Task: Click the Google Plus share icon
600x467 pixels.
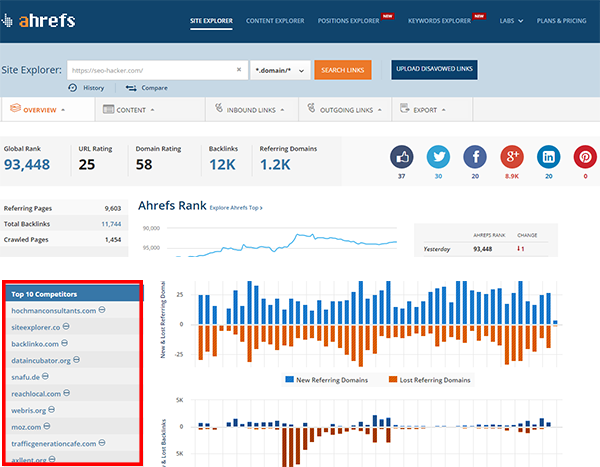Action: point(510,157)
